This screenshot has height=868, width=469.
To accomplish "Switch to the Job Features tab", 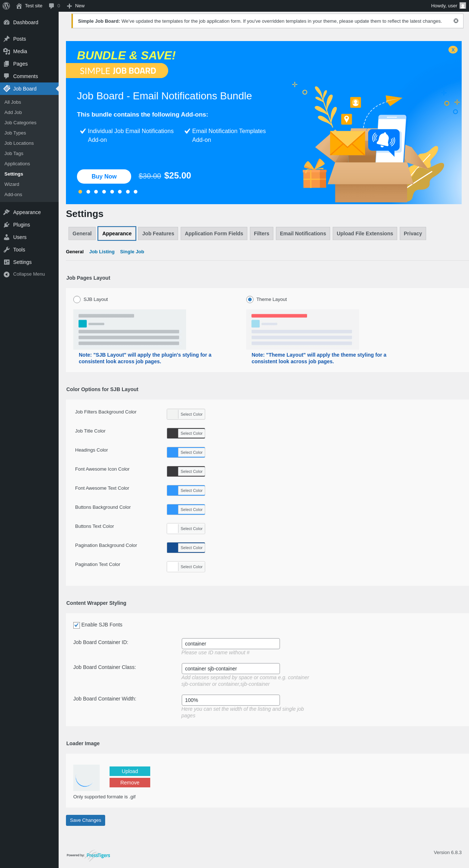I will 158,233.
